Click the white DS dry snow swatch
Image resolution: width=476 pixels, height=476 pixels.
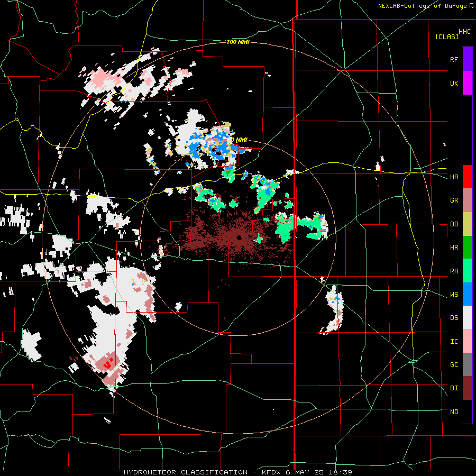(x=467, y=317)
